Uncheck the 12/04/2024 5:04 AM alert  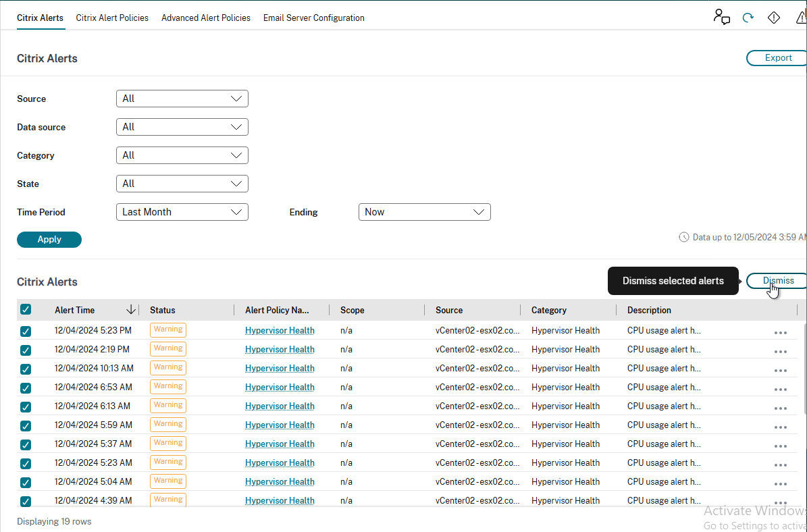25,483
